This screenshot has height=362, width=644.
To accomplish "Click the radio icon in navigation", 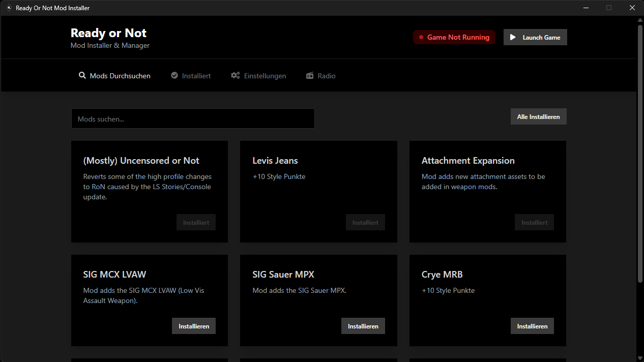I will (x=310, y=76).
